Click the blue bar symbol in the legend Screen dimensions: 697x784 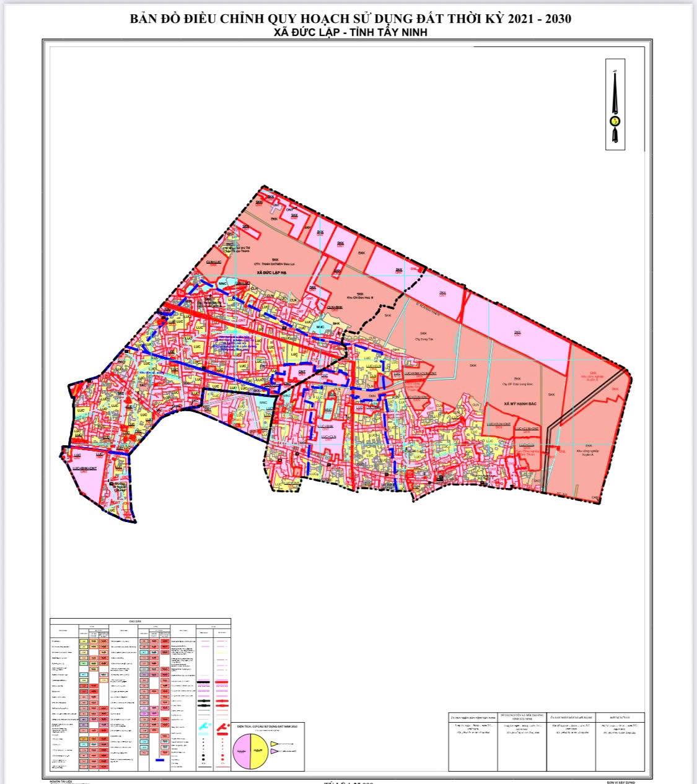tap(160, 760)
